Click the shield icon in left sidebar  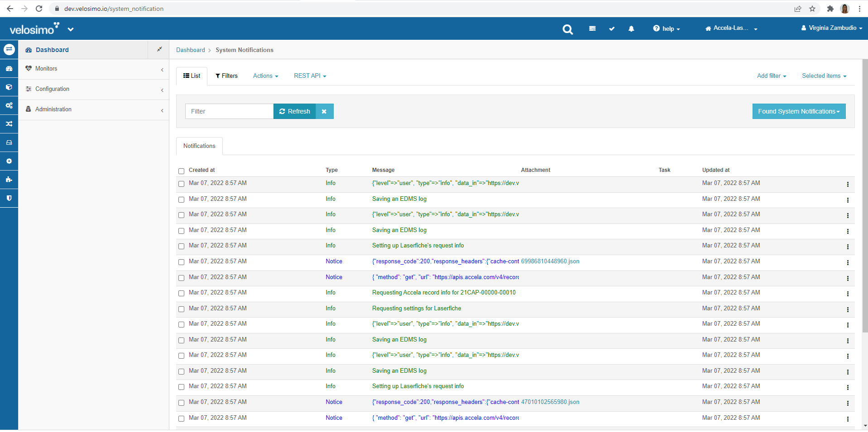9,198
